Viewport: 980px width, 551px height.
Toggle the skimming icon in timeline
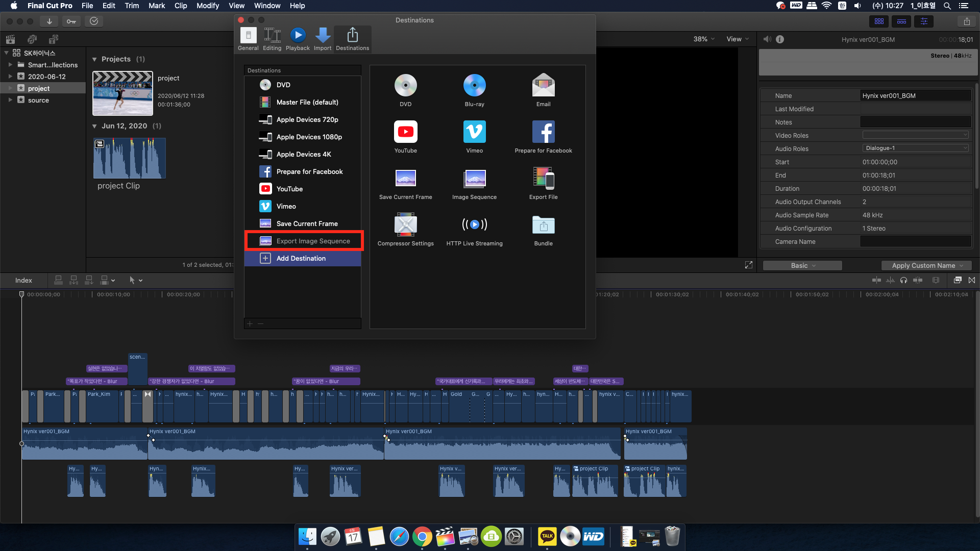click(x=876, y=280)
